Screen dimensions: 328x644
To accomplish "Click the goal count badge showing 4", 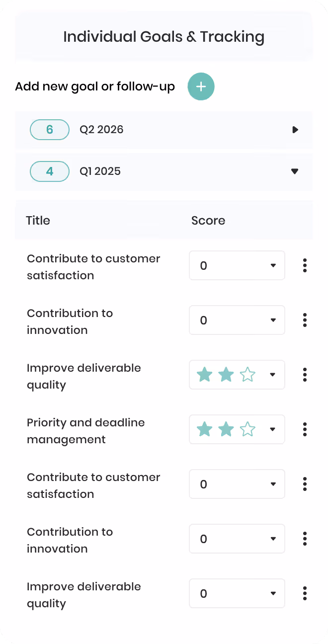I will tap(50, 171).
